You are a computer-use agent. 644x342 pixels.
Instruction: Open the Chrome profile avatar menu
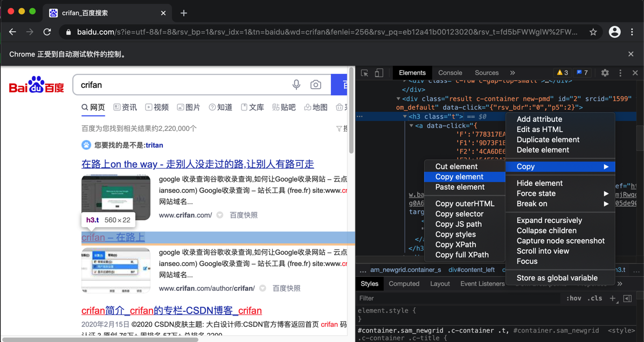[x=615, y=32]
